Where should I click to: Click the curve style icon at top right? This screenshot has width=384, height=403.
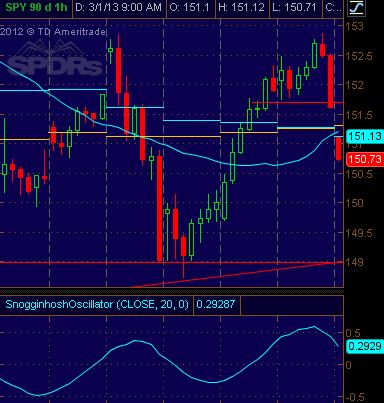(x=356, y=8)
